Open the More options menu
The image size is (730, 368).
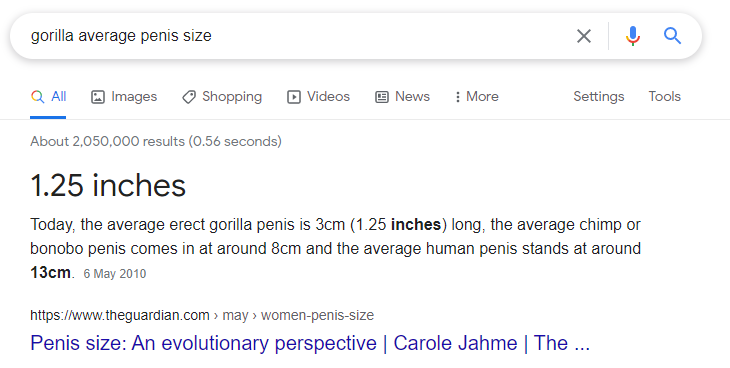click(477, 96)
